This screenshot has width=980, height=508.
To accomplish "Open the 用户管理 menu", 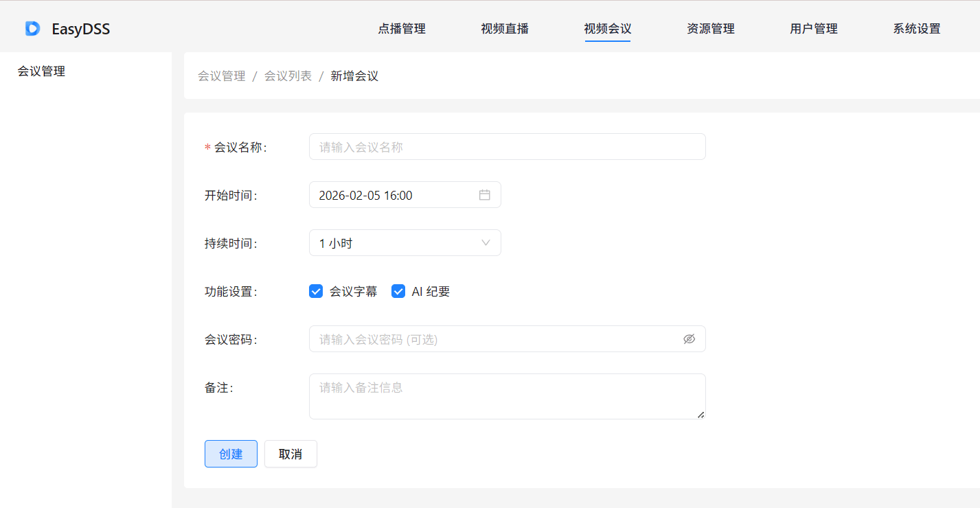I will point(813,29).
